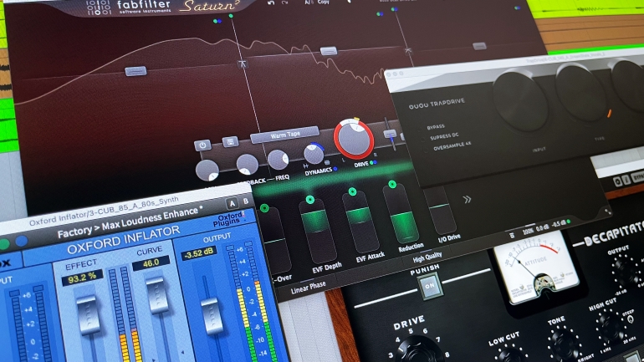Open the Saturn band preset icon beside power
The height and width of the screenshot is (362, 644).
tap(230, 141)
